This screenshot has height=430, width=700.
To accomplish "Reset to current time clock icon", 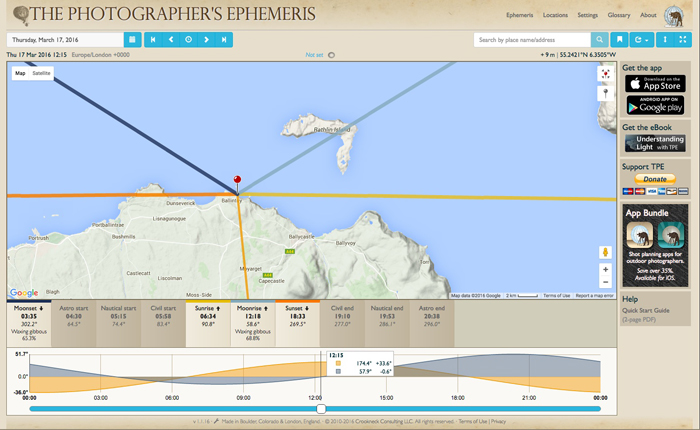I will click(x=189, y=40).
